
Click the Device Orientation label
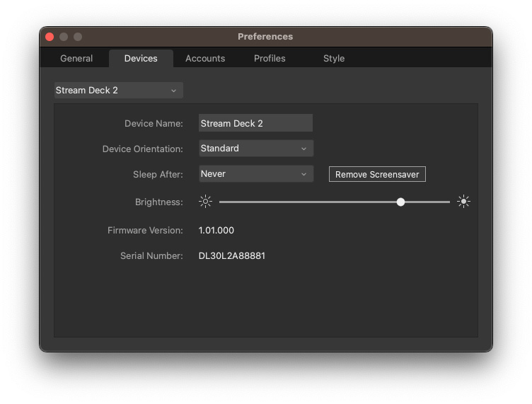142,149
